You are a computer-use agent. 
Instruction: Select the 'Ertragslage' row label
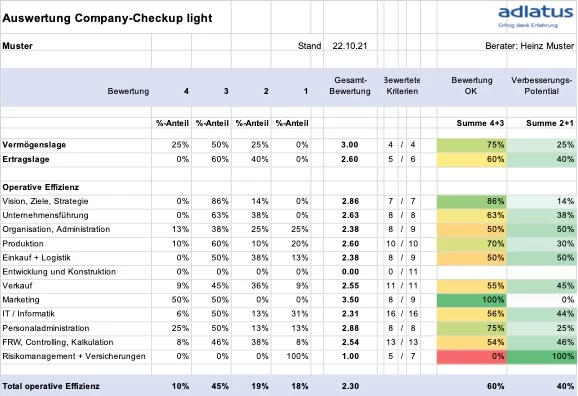[x=26, y=159]
